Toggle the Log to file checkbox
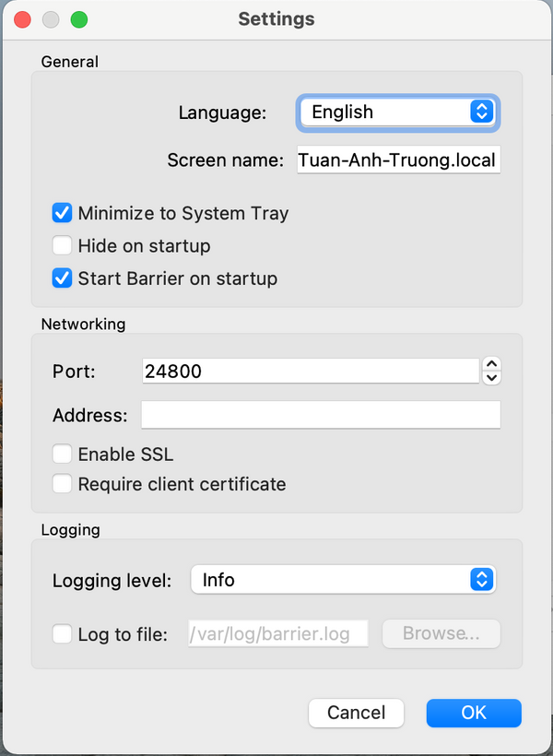The height and width of the screenshot is (756, 553). click(x=63, y=634)
